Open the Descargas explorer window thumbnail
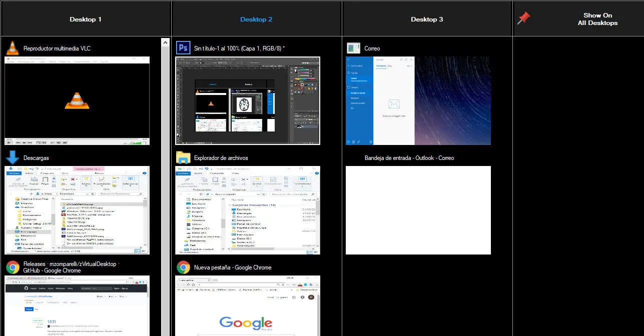The height and width of the screenshot is (336, 644). click(x=77, y=210)
